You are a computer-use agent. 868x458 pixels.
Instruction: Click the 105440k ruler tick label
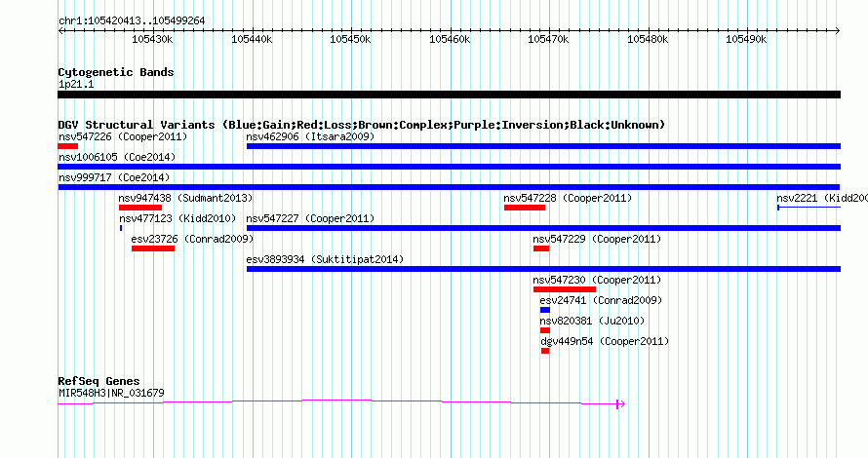pyautogui.click(x=252, y=39)
